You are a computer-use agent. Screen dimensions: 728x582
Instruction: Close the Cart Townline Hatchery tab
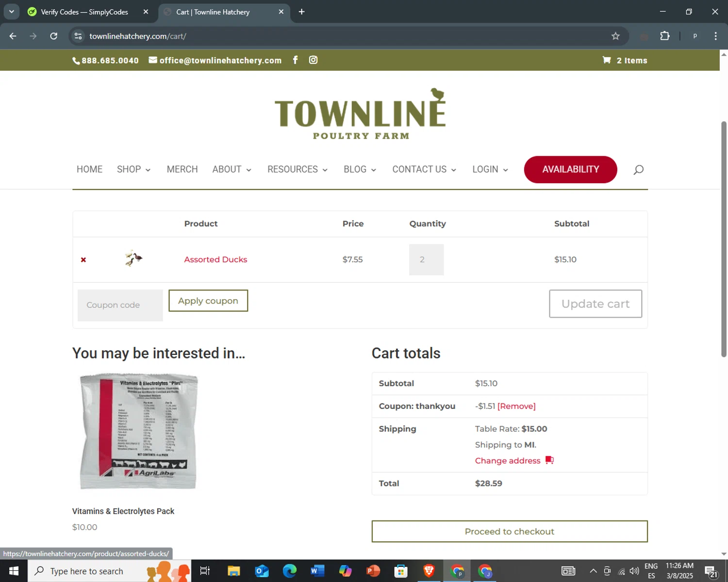point(281,12)
